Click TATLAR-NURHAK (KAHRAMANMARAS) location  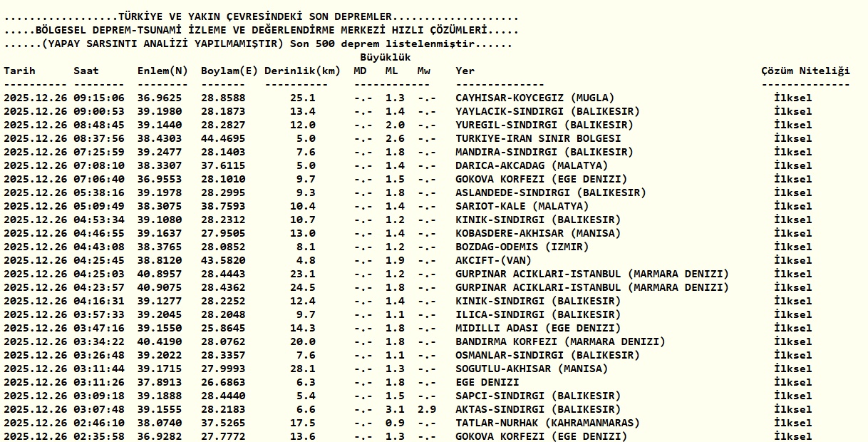[x=547, y=423]
